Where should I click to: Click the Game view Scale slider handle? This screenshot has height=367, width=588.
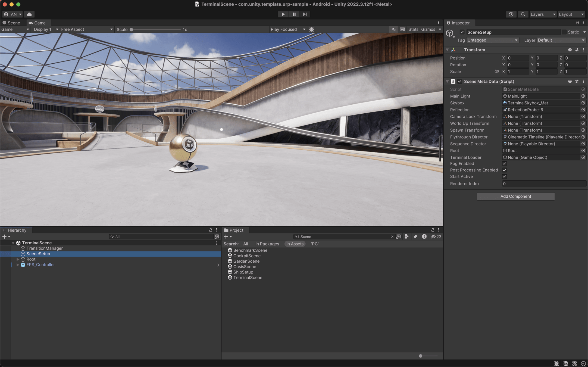[131, 29]
